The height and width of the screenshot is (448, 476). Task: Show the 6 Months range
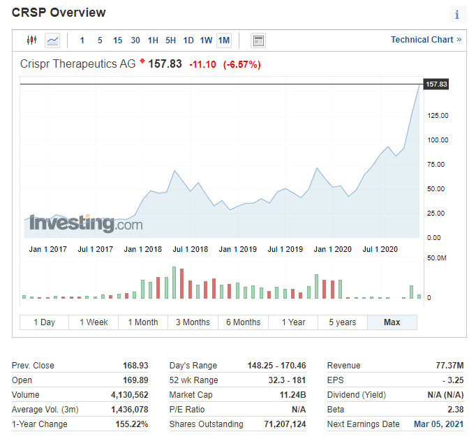(243, 322)
